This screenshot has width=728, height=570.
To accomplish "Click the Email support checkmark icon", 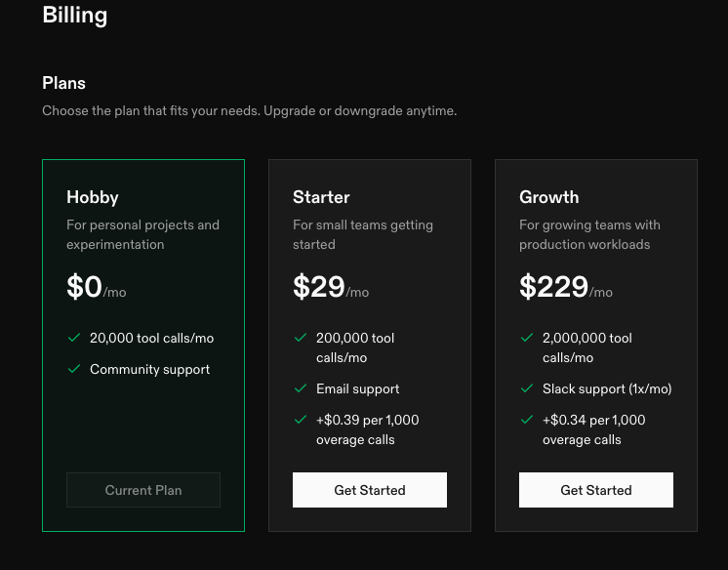I will (x=300, y=388).
